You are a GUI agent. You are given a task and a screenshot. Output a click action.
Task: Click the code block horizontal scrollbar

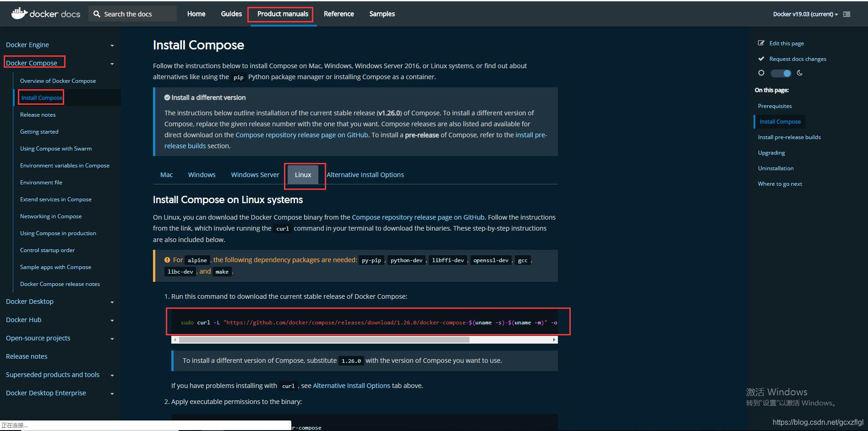click(x=324, y=339)
